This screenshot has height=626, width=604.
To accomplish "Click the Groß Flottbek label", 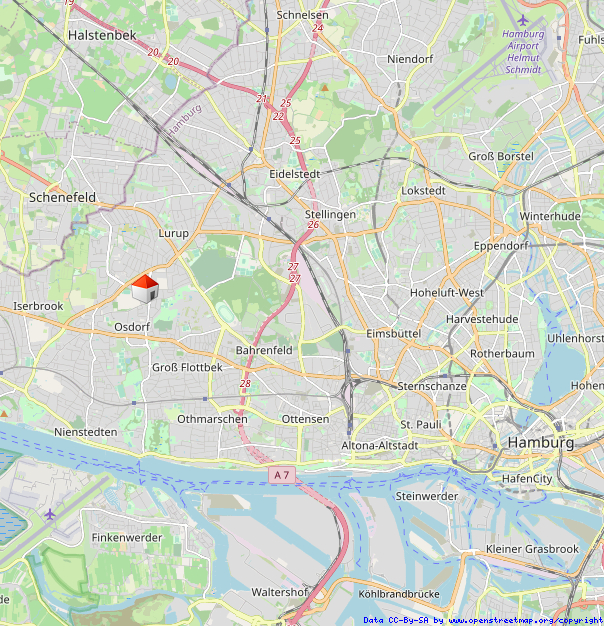I will point(187,367).
